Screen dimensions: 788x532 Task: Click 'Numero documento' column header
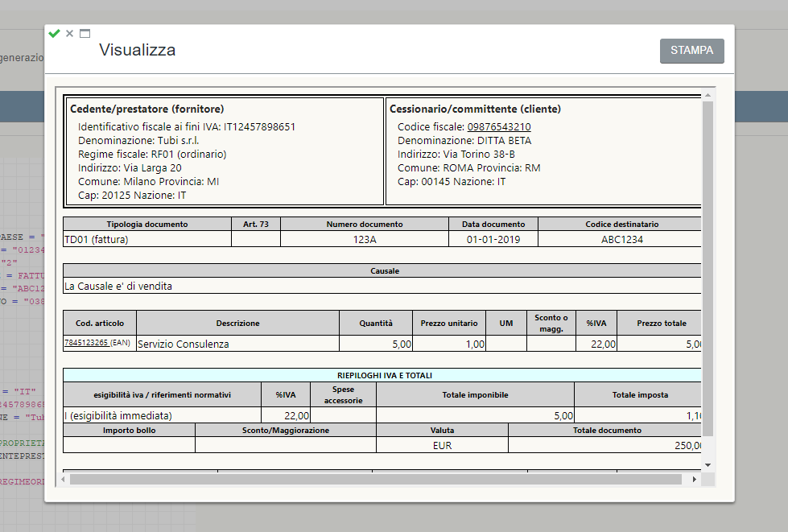point(365,224)
